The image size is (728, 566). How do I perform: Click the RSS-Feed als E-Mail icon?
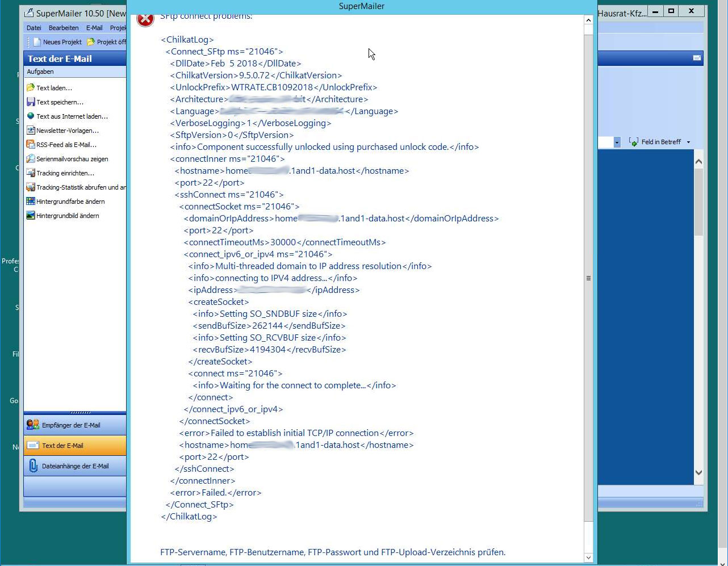[x=31, y=145]
